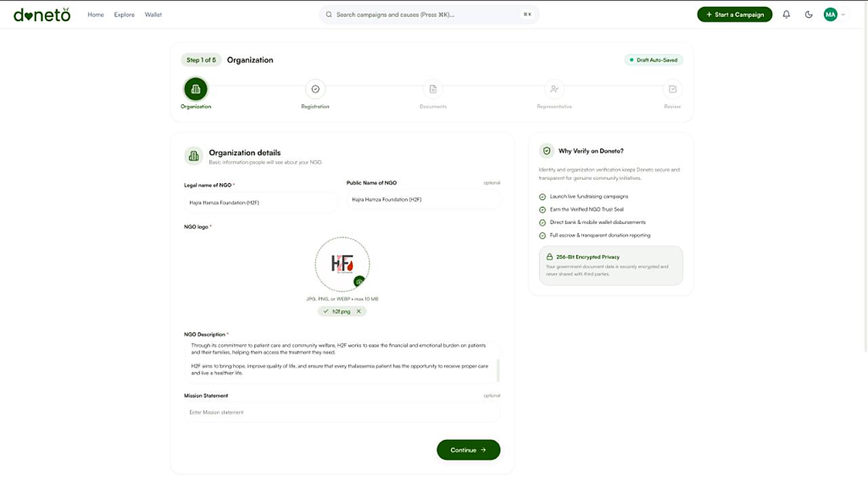Remove the h2f.png uploaded file

pos(359,311)
